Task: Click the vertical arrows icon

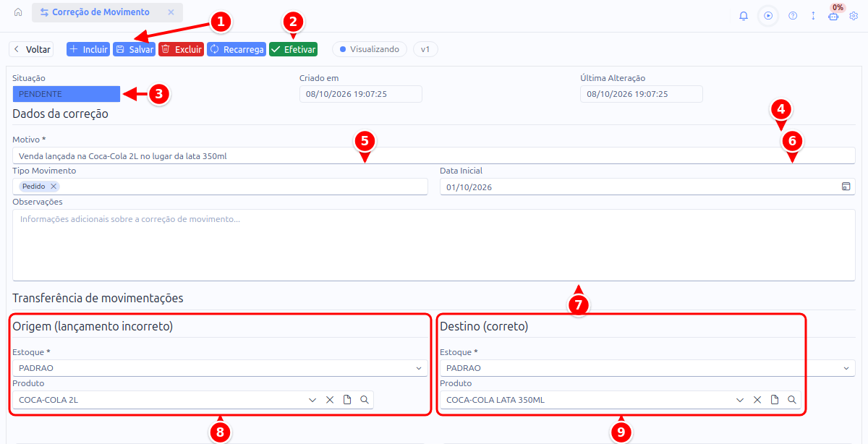Action: 813,15
